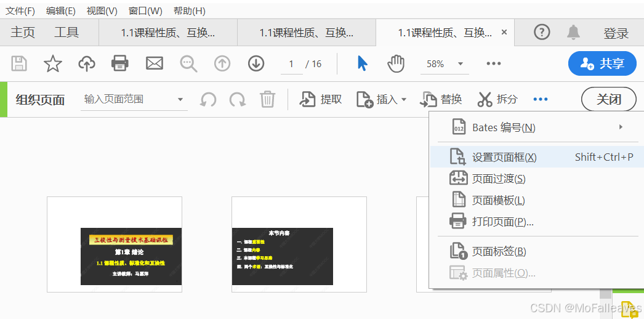Rotate pages clockwise

point(238,99)
